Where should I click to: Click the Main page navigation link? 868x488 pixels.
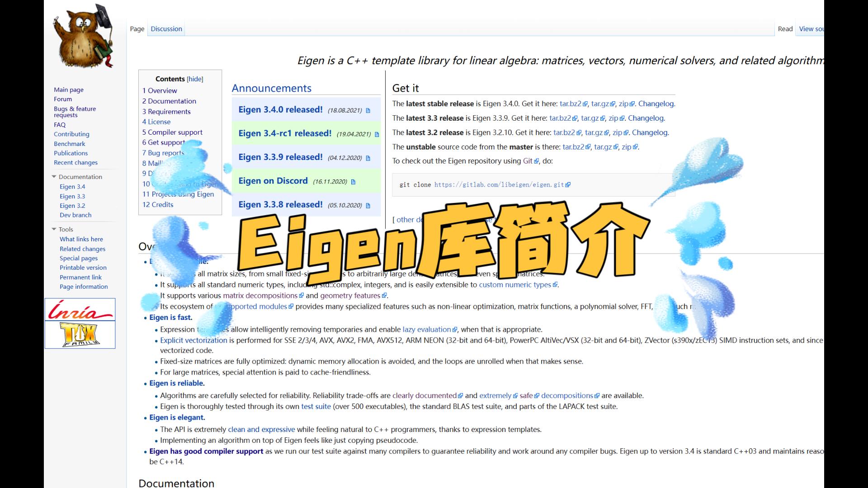click(x=69, y=89)
